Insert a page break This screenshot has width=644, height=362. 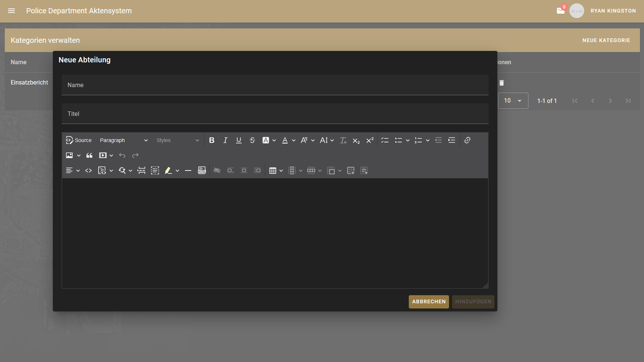[141, 170]
